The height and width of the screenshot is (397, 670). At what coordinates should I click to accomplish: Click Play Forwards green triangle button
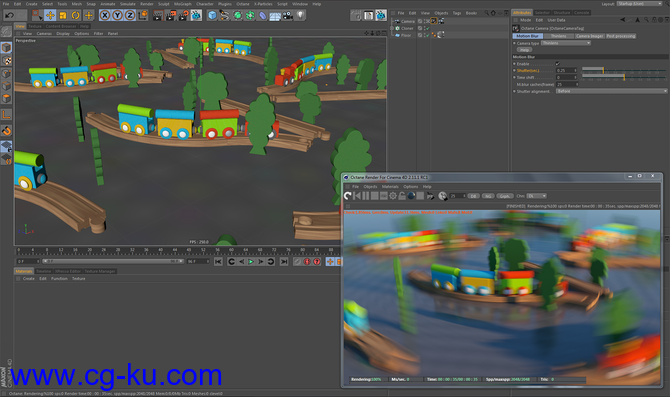(251, 262)
